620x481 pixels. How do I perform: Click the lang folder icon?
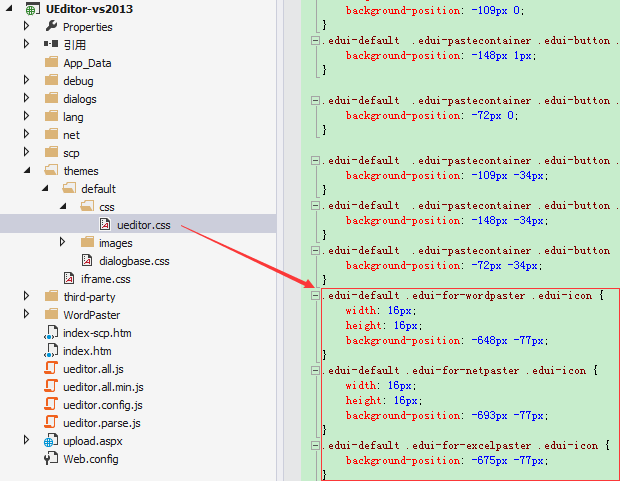[x=51, y=116]
